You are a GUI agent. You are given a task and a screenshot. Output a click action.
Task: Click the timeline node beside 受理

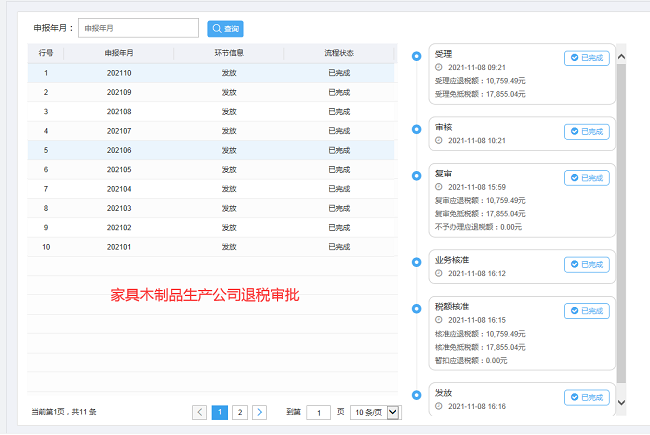point(416,56)
